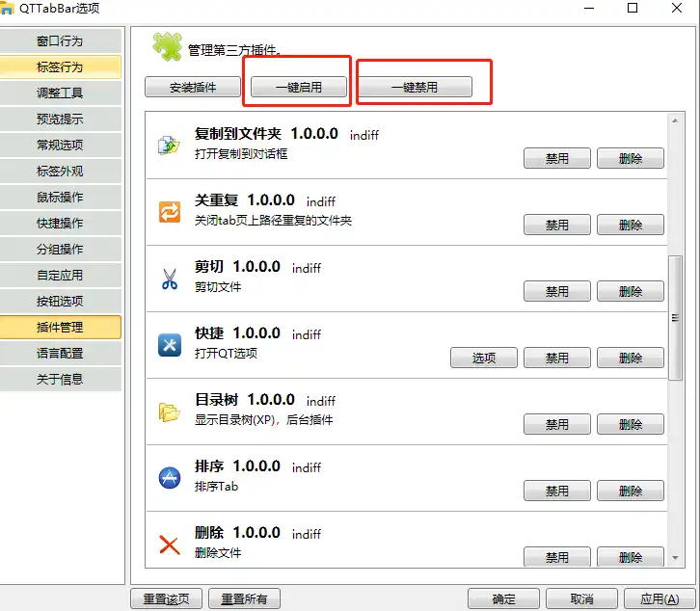700x611 pixels.
Task: Click the 安装插件 button
Action: tap(193, 87)
